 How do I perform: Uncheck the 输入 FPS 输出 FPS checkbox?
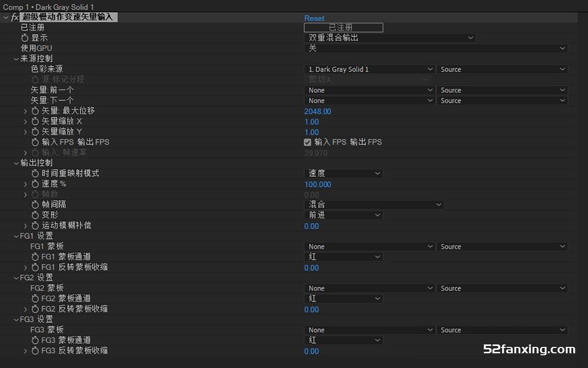[308, 142]
